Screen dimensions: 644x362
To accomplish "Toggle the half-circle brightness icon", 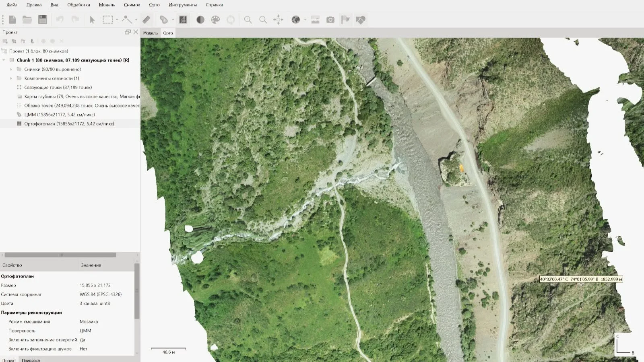I will 200,20.
